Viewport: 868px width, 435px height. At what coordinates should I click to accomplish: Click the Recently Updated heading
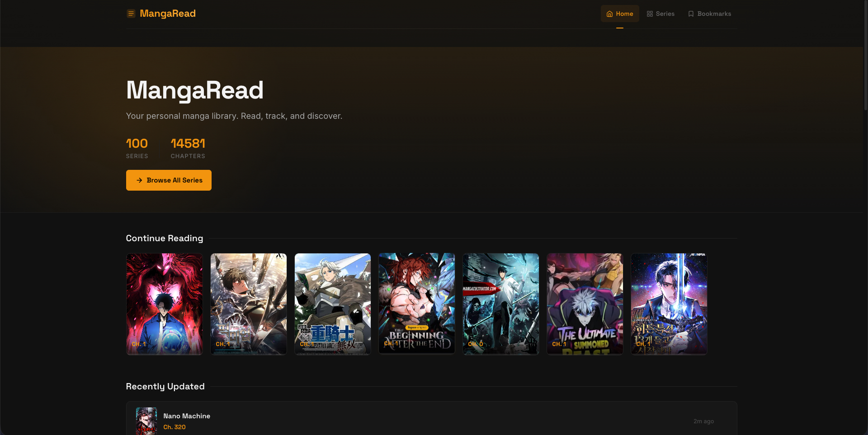(165, 386)
